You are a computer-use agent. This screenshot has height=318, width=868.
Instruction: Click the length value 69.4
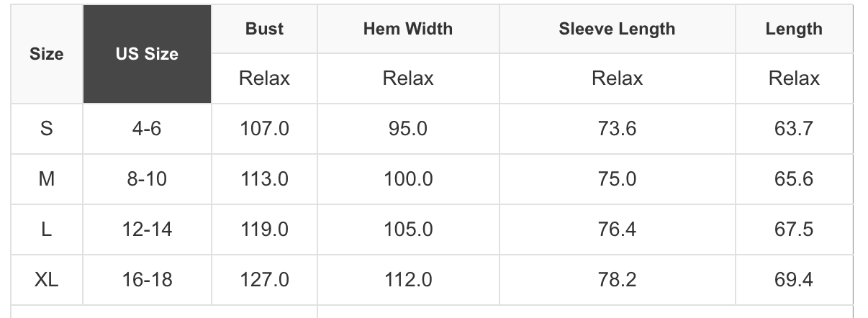click(794, 279)
